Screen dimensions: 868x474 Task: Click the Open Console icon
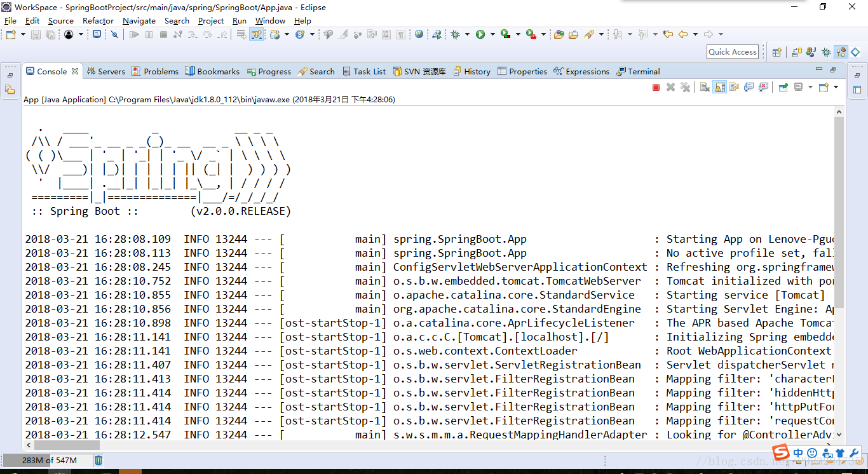click(x=824, y=87)
